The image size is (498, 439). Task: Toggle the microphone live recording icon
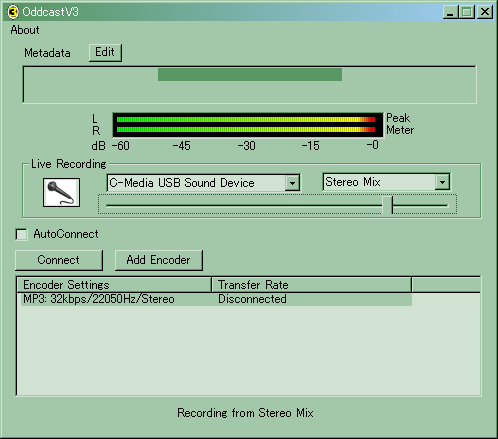click(61, 192)
